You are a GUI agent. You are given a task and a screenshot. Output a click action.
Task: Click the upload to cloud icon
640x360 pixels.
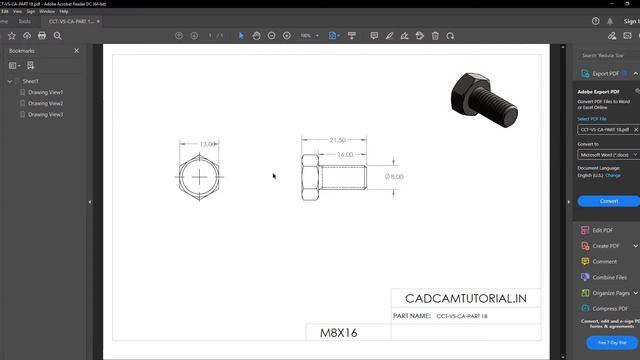pos(27,36)
